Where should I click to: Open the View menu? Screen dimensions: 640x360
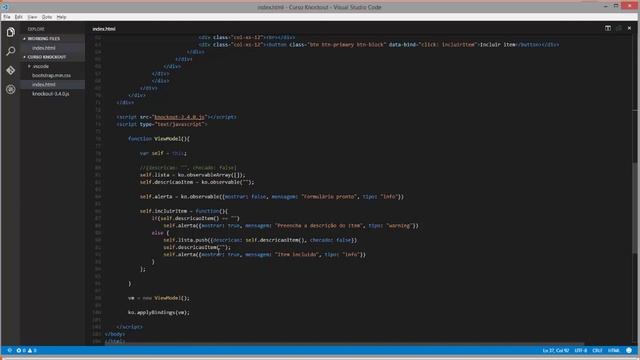point(32,17)
